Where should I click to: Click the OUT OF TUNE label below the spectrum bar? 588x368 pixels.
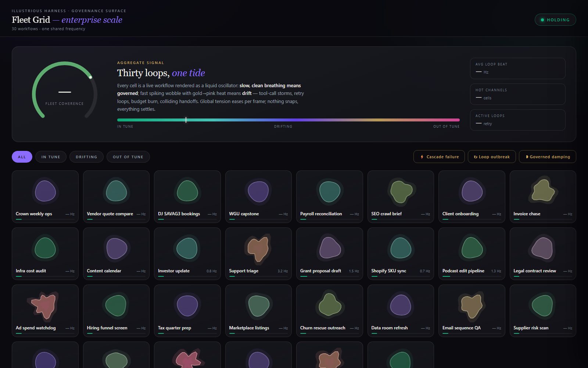click(x=446, y=127)
